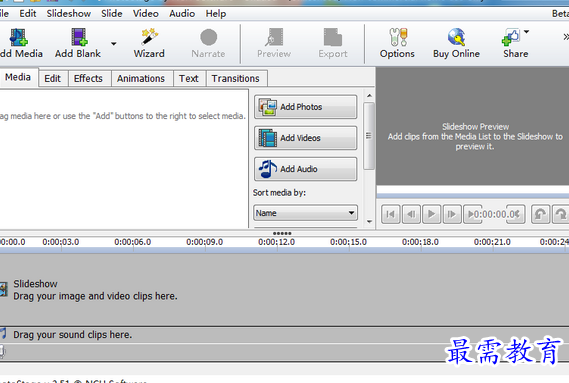This screenshot has height=383, width=569.
Task: Click the Add Photos button
Action: 306,107
